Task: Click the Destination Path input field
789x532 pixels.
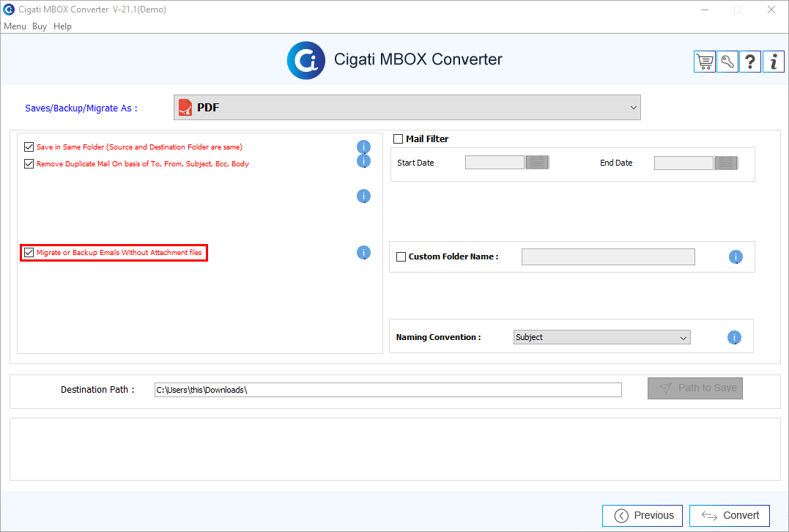Action: [x=388, y=390]
